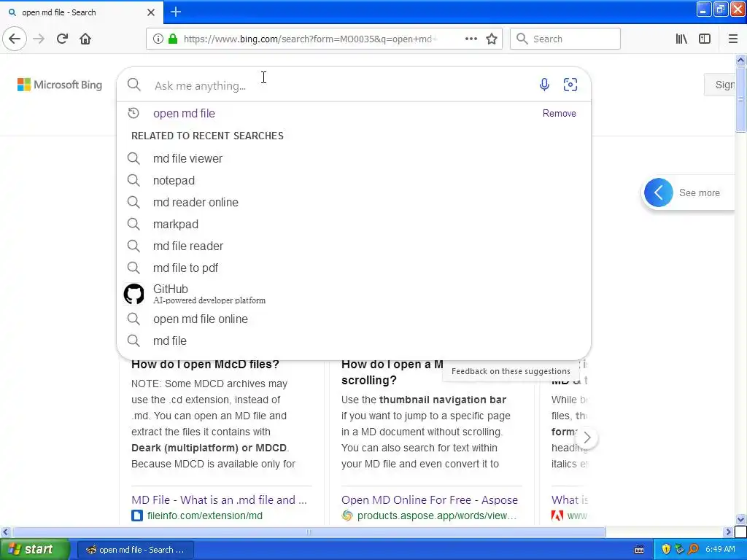The width and height of the screenshot is (747, 560).
Task: Click the Aspose favicon icon
Action: (x=347, y=516)
